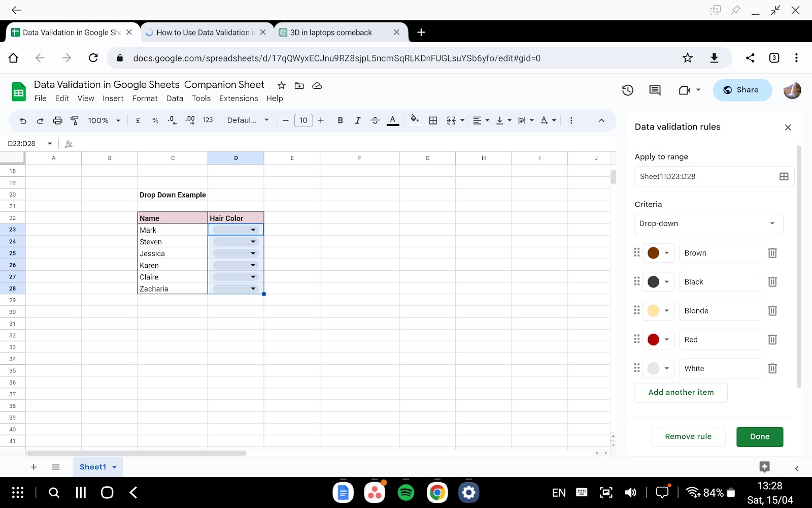Move the document to a folder
The height and width of the screenshot is (508, 812).
click(299, 85)
